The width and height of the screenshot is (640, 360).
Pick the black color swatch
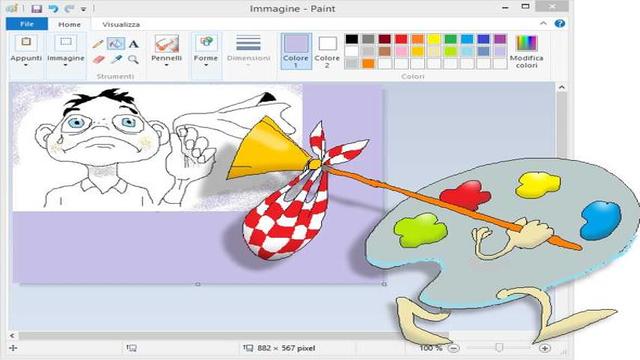[x=351, y=39]
